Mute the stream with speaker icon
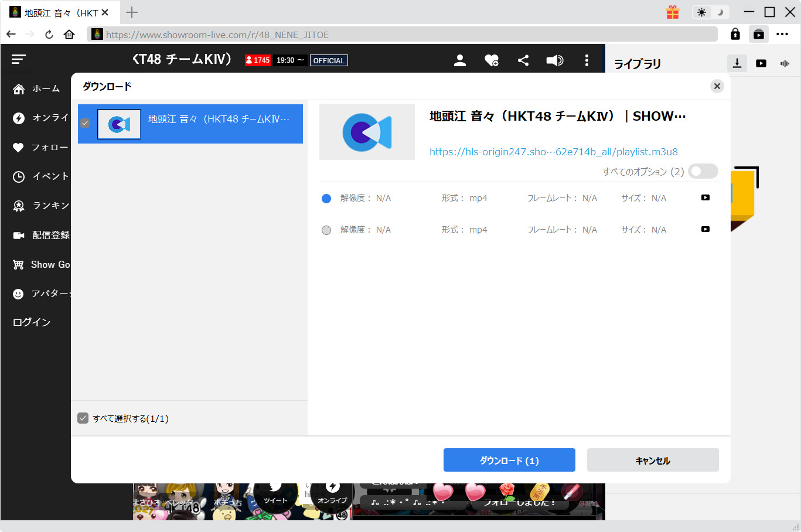801x532 pixels. [x=554, y=60]
